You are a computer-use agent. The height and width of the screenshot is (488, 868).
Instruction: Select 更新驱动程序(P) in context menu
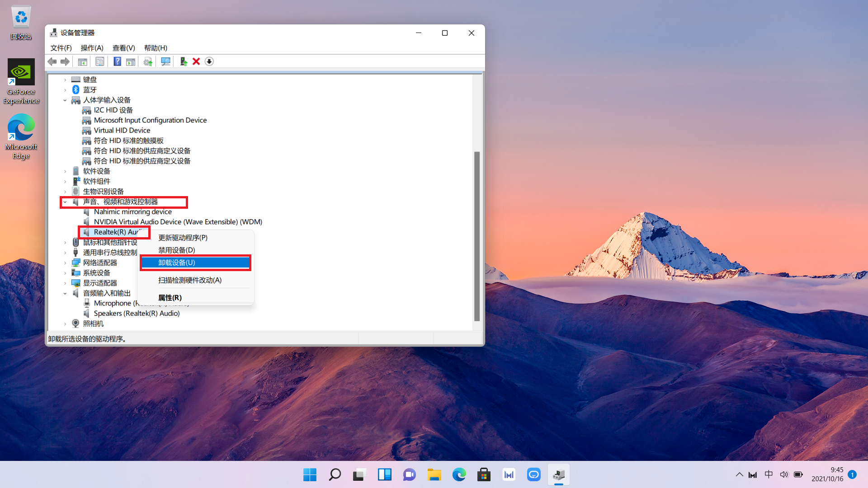183,238
